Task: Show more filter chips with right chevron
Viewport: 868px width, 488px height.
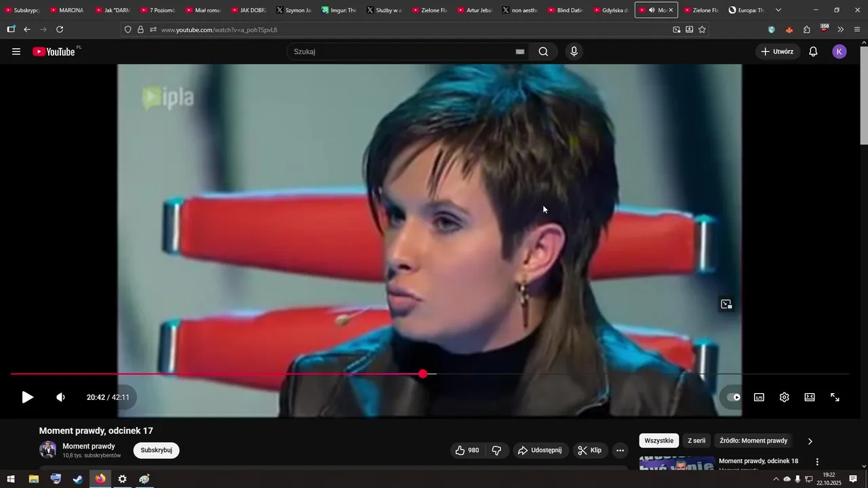Action: (810, 441)
